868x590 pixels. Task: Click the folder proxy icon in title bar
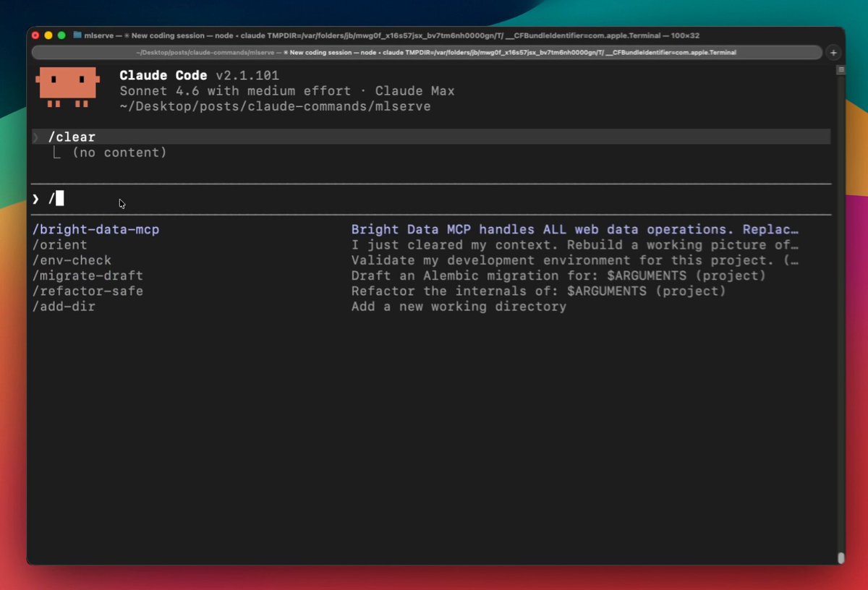[77, 35]
